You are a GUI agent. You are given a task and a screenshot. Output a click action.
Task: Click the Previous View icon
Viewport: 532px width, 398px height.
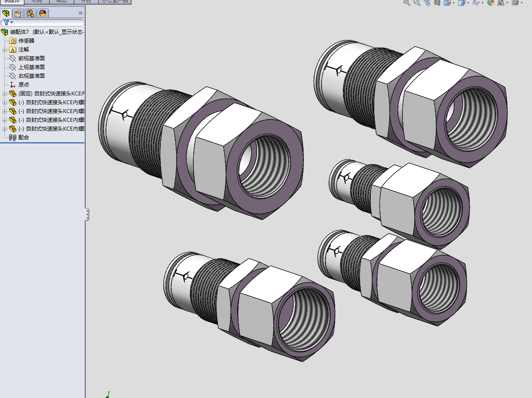coord(427,2)
